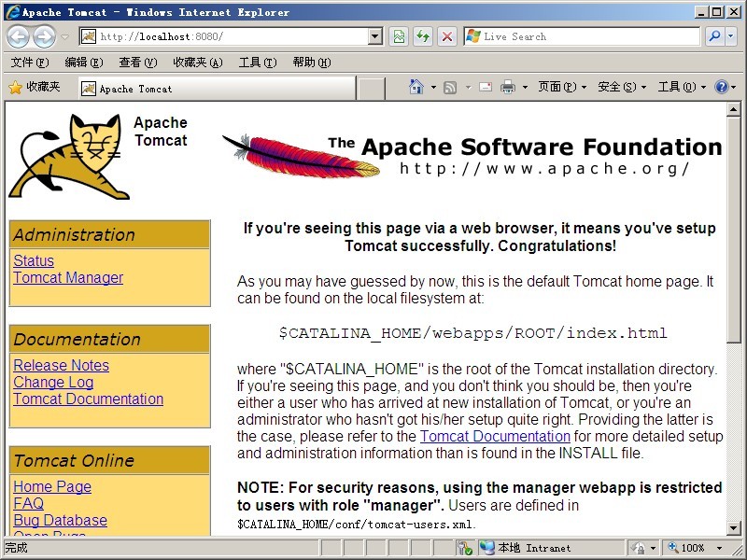
Task: Click the blue Help question mark icon
Action: tap(721, 87)
